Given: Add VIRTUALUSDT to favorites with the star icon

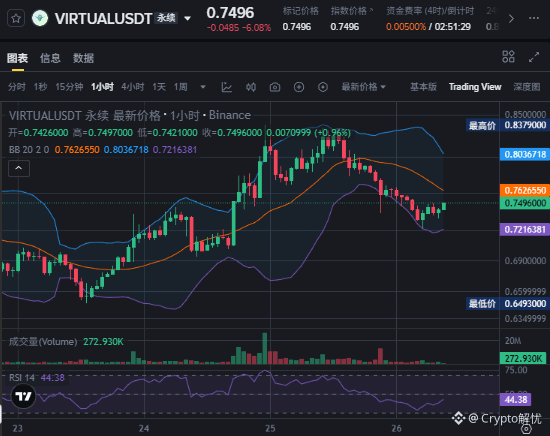Looking at the screenshot, I should 16,18.
